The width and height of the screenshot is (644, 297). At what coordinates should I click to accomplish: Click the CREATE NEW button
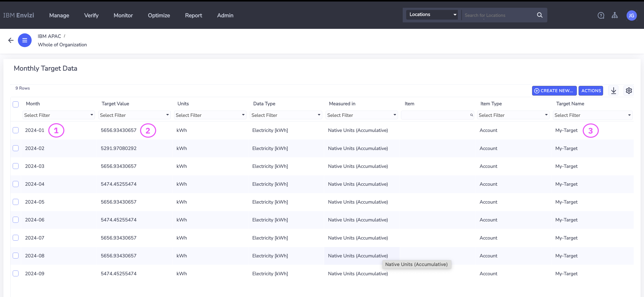point(554,91)
